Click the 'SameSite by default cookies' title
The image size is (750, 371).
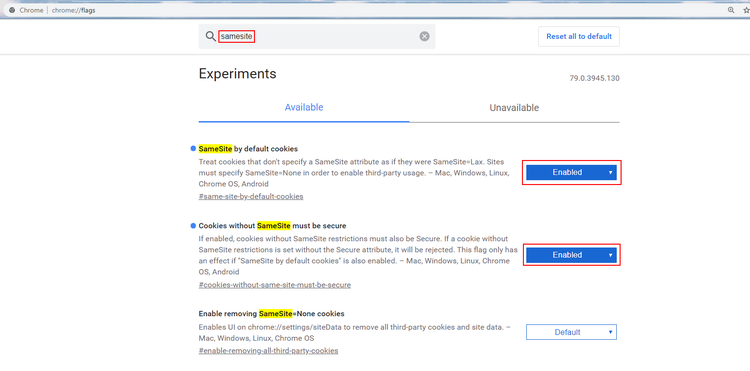pyautogui.click(x=248, y=149)
